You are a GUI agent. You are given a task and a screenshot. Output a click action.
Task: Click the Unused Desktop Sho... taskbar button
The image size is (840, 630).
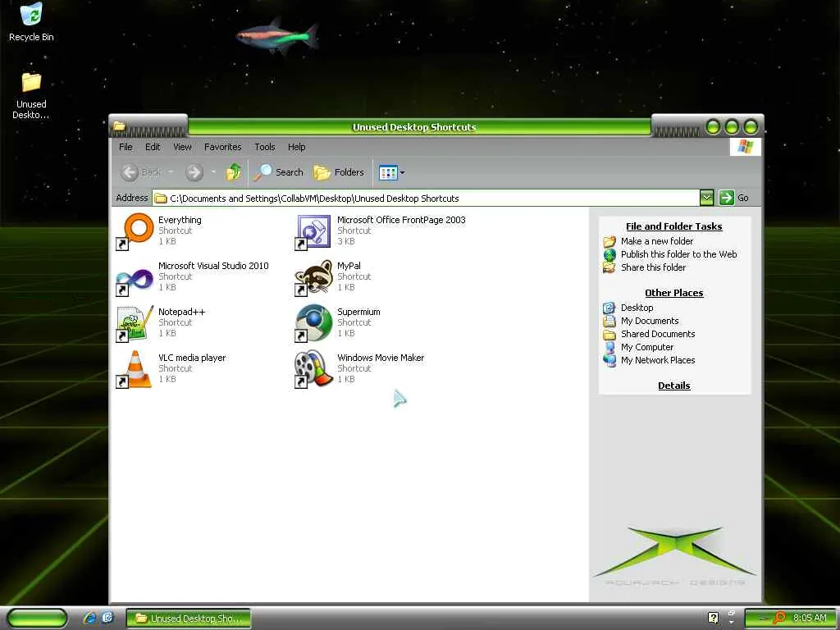tap(189, 618)
